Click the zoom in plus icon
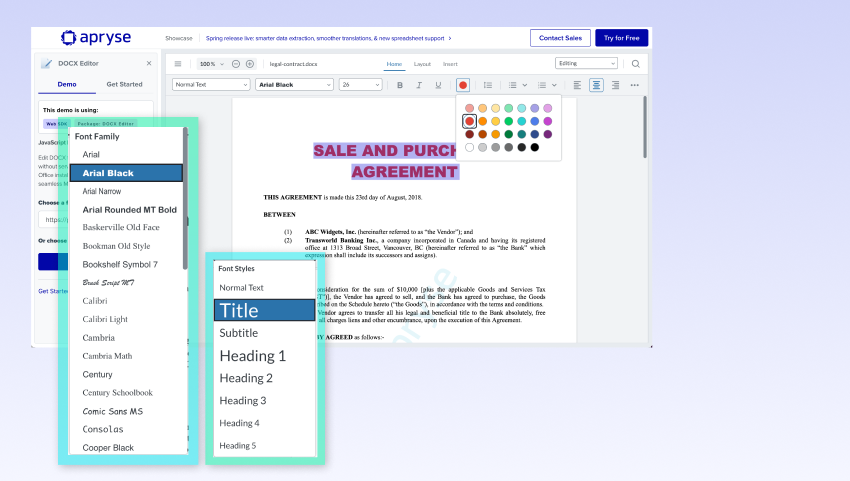 click(x=250, y=64)
